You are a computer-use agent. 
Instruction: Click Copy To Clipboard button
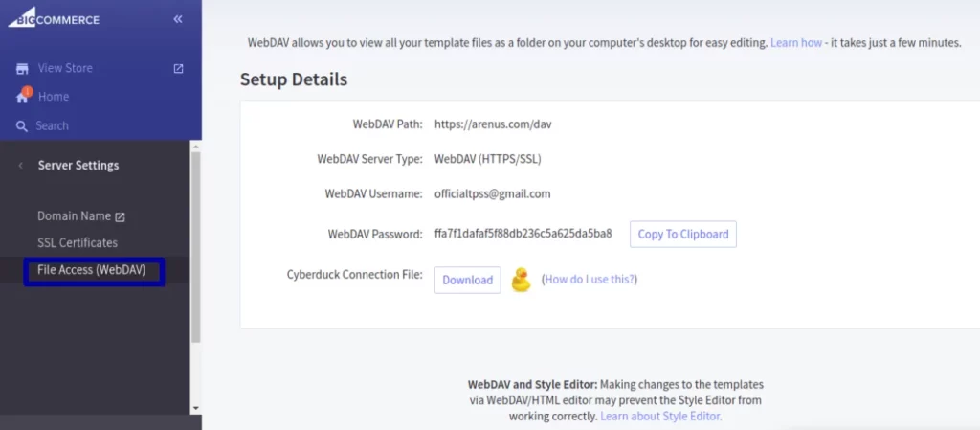tap(683, 234)
